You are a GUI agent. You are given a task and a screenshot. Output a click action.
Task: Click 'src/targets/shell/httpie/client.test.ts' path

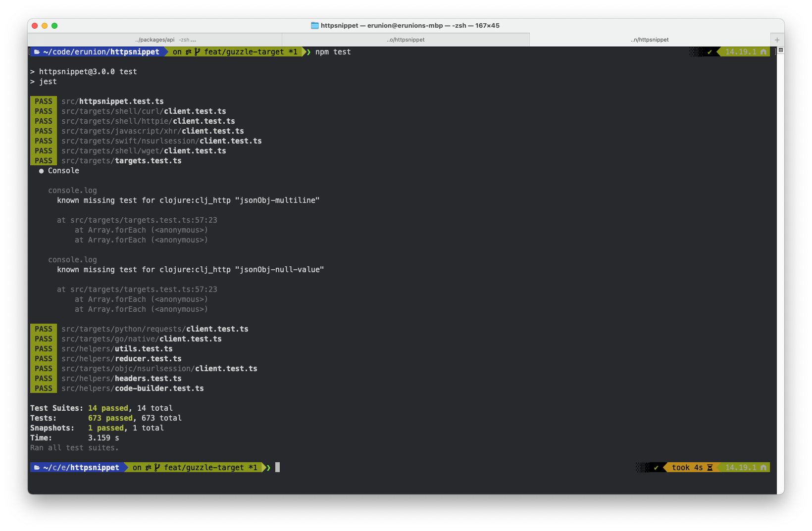tap(148, 121)
